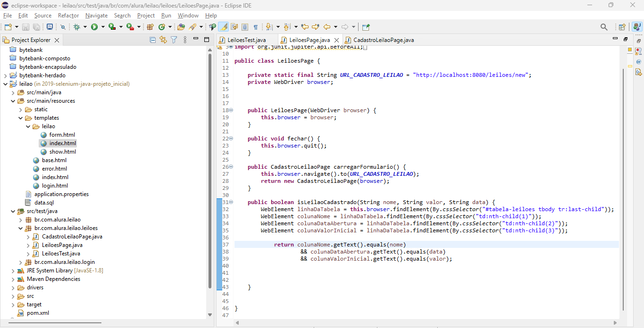Toggle Skip All Breakpoints
This screenshot has height=328, width=644.
(62, 27)
